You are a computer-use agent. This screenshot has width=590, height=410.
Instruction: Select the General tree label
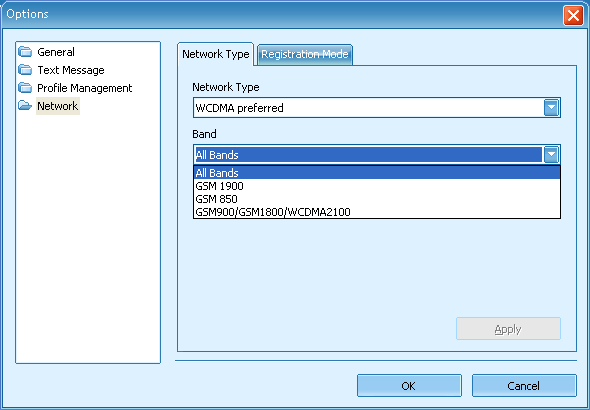click(x=56, y=52)
